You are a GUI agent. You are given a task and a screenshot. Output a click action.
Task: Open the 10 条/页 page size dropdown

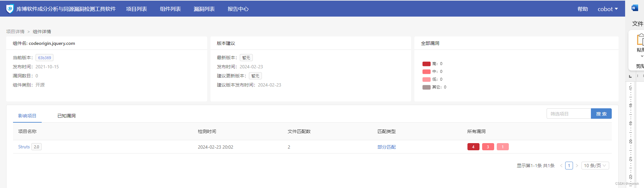[595, 166]
